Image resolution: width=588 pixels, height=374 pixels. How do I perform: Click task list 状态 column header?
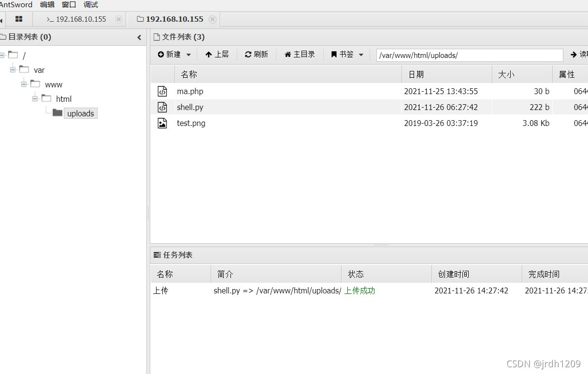tap(386, 274)
